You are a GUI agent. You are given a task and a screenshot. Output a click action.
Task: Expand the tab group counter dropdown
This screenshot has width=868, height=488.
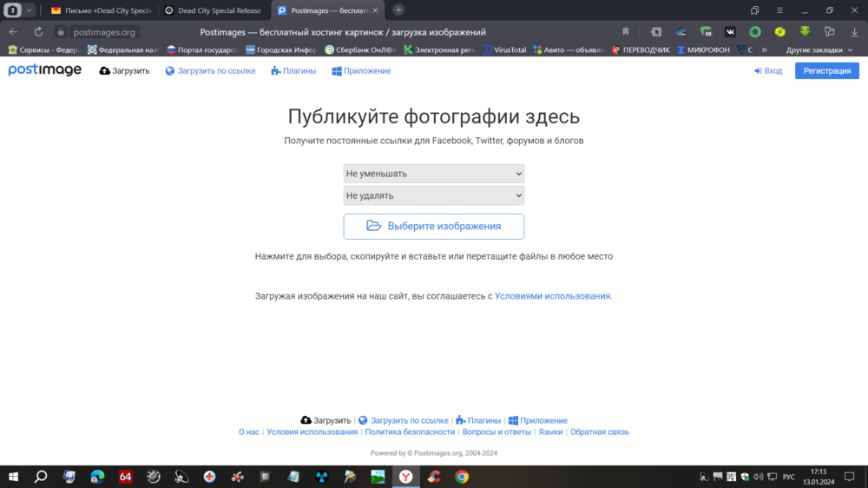(x=29, y=10)
